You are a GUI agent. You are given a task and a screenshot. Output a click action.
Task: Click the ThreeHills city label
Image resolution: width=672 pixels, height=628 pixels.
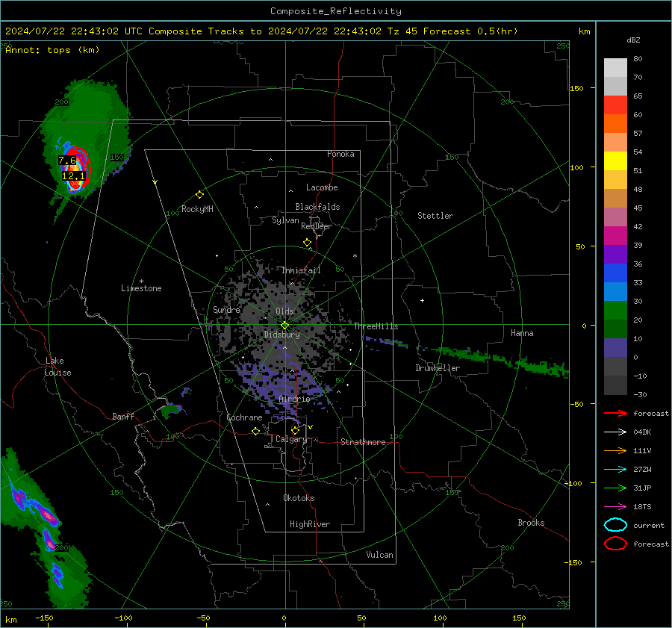pyautogui.click(x=376, y=326)
